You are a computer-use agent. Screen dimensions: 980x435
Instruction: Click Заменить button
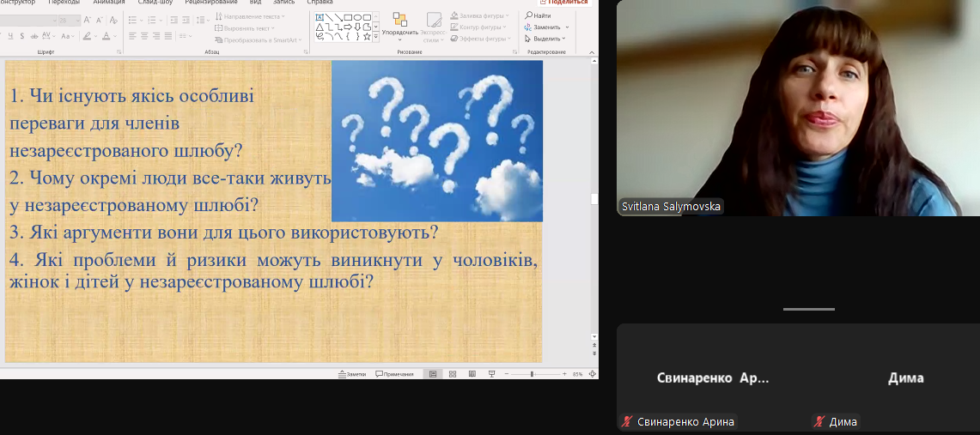(543, 27)
